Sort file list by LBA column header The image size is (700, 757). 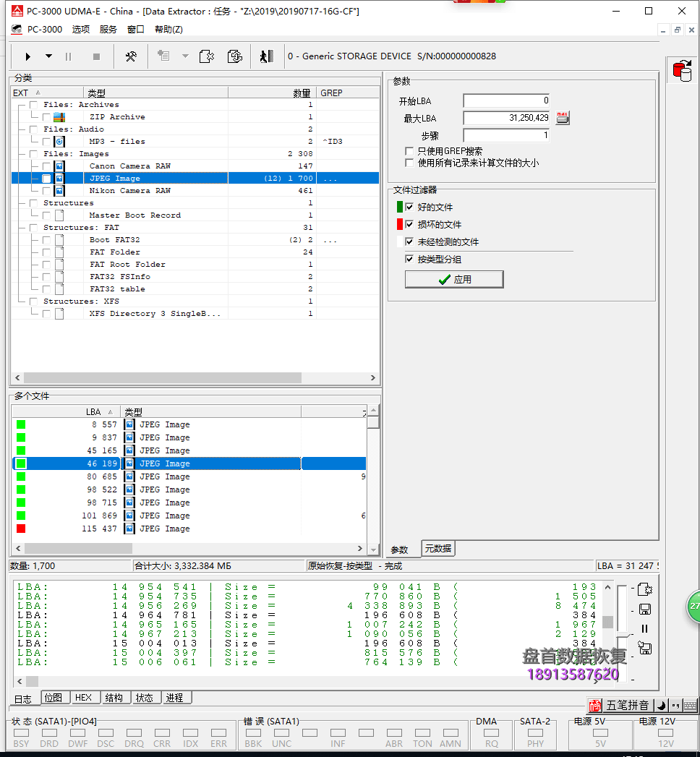[x=66, y=412]
